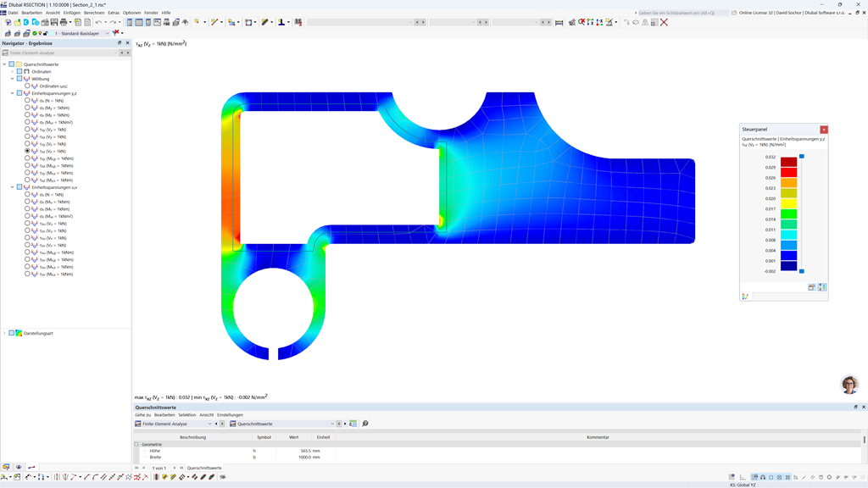Open the navigator data tab icon at the bottom left
The image size is (868, 488).
(6, 467)
